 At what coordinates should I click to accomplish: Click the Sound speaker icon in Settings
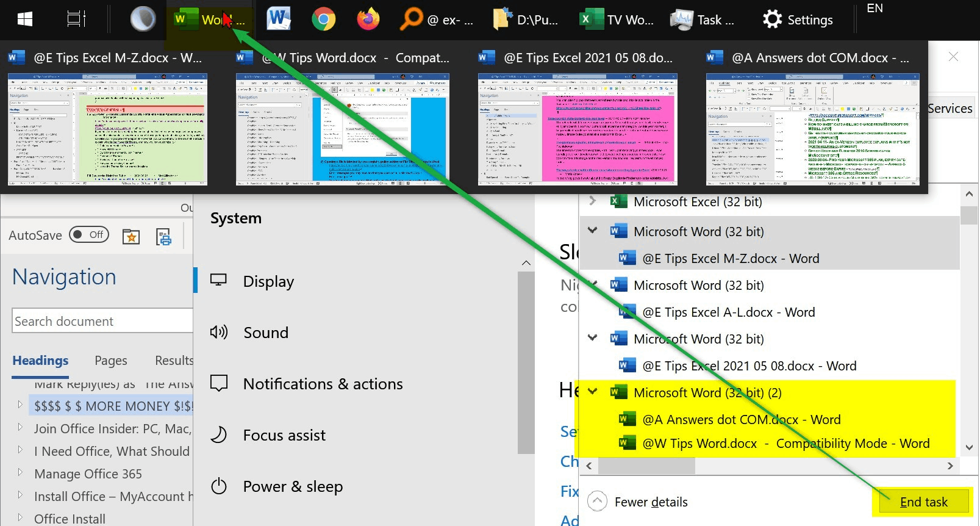[218, 332]
